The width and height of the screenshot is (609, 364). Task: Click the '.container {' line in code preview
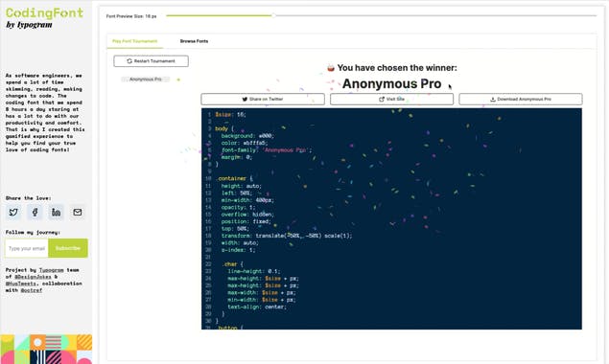pyautogui.click(x=235, y=178)
